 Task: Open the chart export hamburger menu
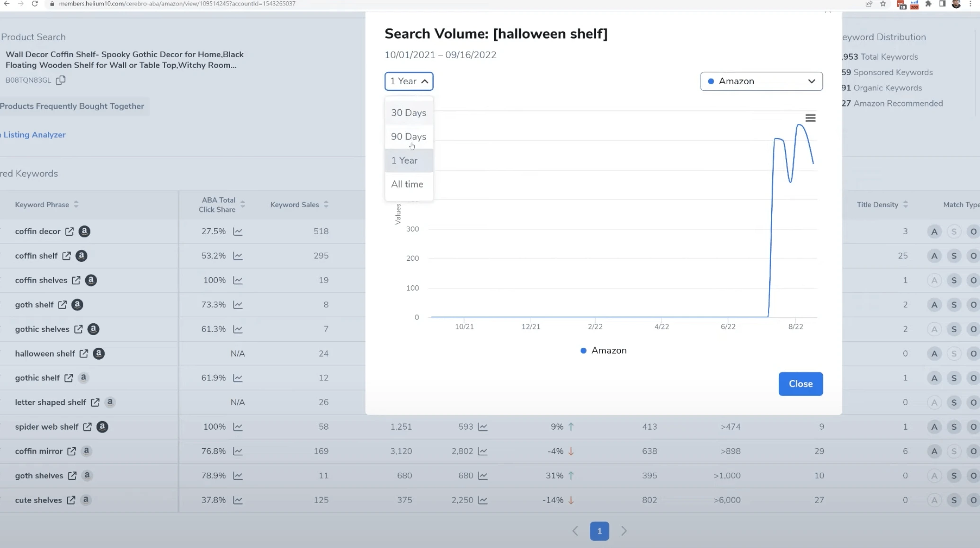[811, 117]
